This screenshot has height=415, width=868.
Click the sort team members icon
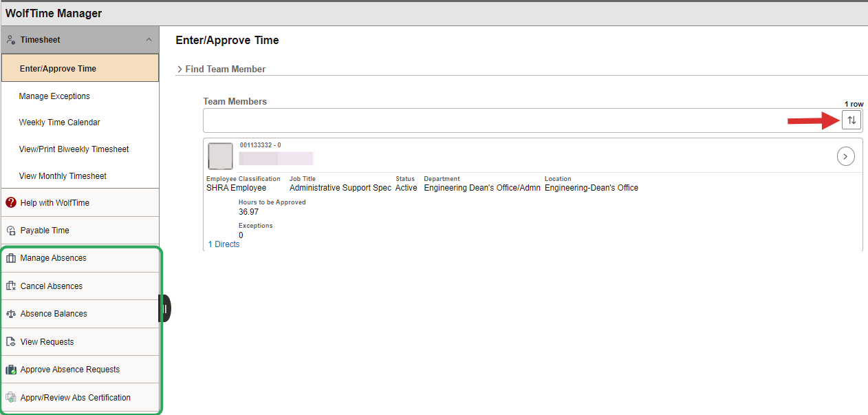(x=851, y=120)
